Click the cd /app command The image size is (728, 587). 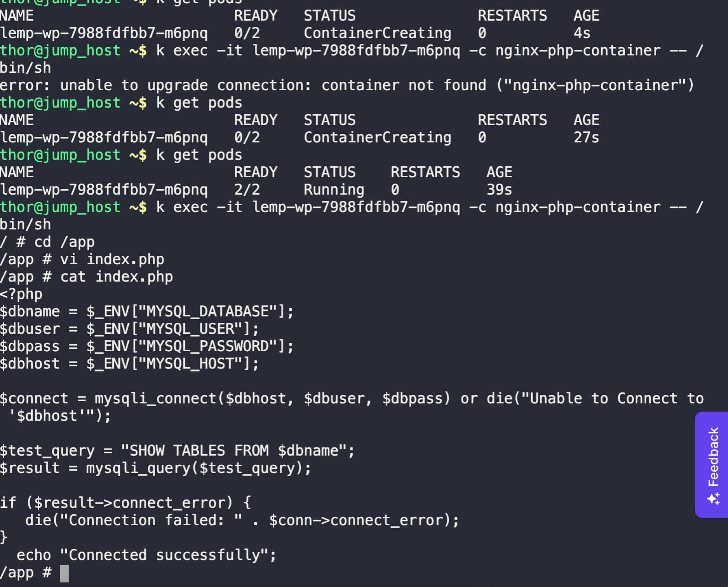tap(65, 242)
